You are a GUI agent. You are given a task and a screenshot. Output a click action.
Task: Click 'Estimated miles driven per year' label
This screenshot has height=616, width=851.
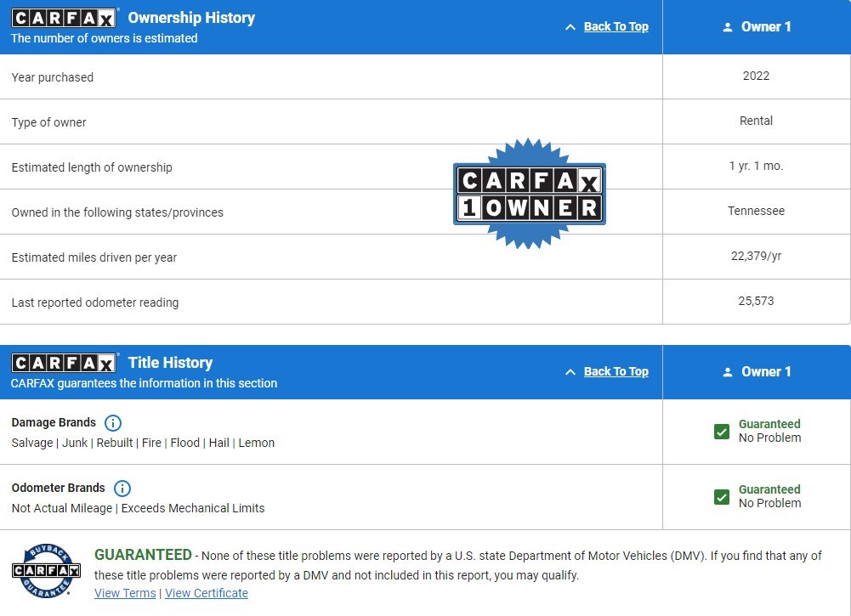(x=94, y=257)
